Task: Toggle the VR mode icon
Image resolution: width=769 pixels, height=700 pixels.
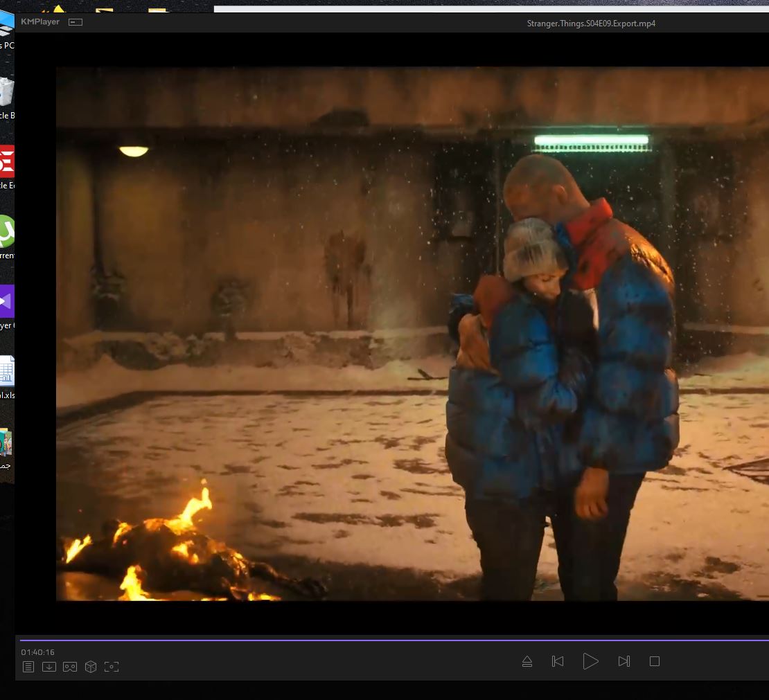Action: click(70, 667)
